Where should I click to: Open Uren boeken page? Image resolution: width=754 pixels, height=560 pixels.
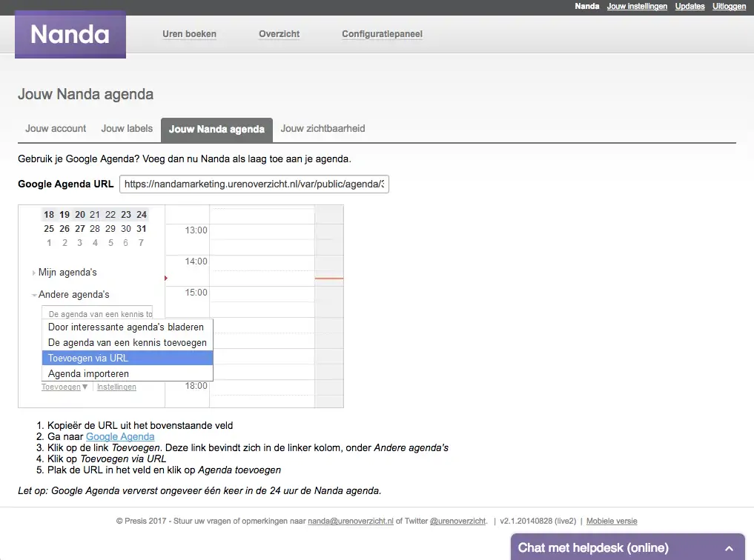[x=190, y=34]
